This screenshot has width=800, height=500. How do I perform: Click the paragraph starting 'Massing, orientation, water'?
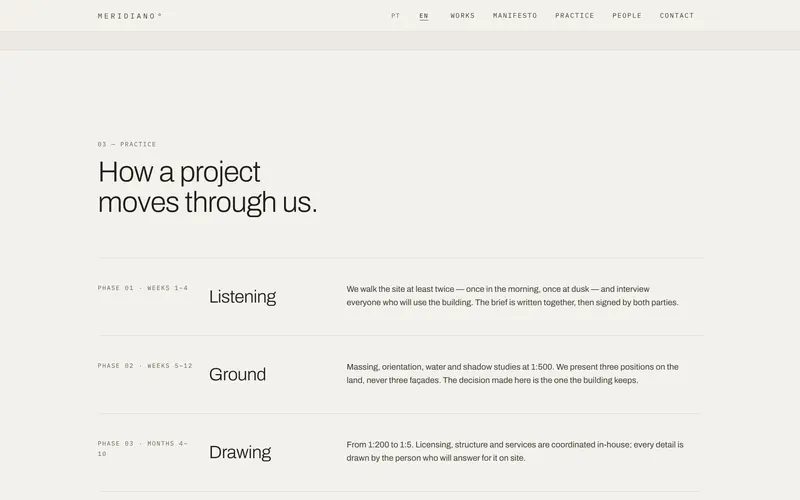(x=512, y=373)
